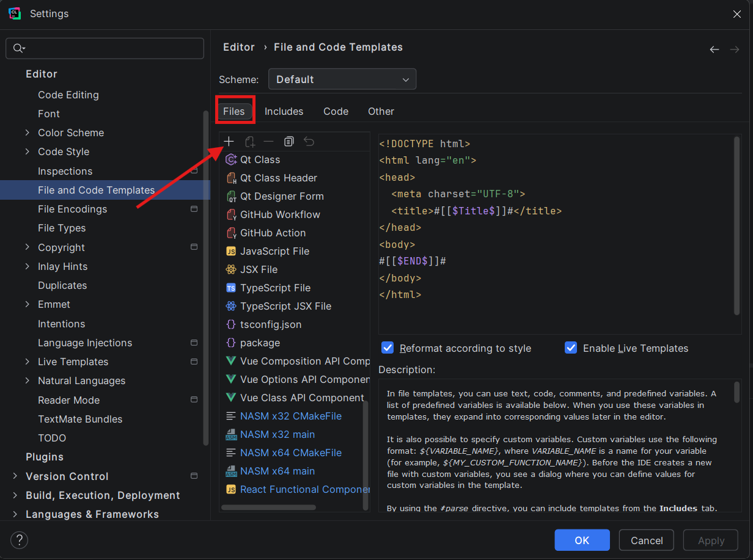753x560 pixels.
Task: Click the JSX File React icon
Action: pyautogui.click(x=231, y=269)
